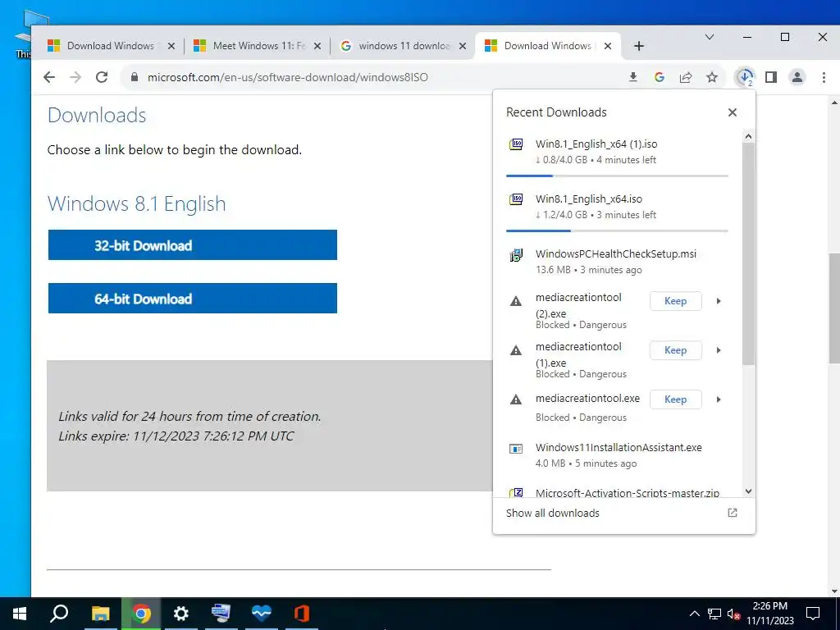Screen dimensions: 840x630
Task: Close the windows 11 download Google tab
Action: (x=463, y=46)
